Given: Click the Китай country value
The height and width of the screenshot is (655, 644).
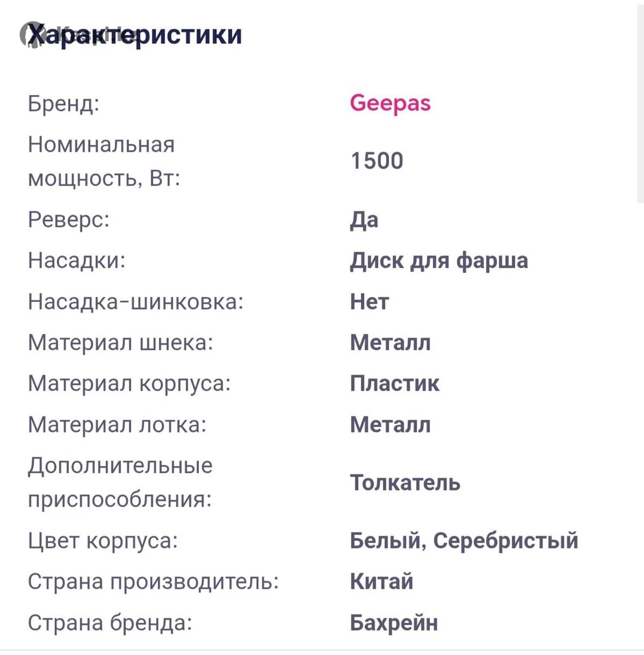Looking at the screenshot, I should [x=381, y=581].
